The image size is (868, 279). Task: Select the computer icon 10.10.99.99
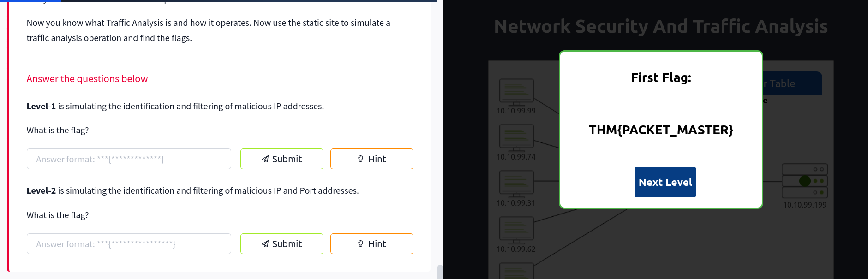516,92
